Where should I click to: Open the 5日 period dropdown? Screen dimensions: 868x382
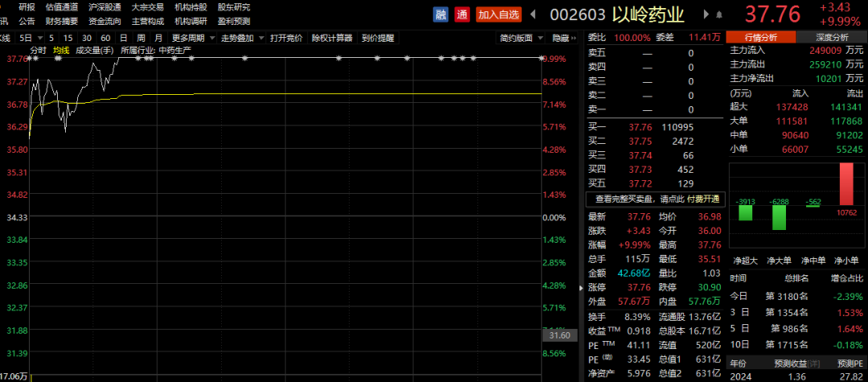point(29,38)
